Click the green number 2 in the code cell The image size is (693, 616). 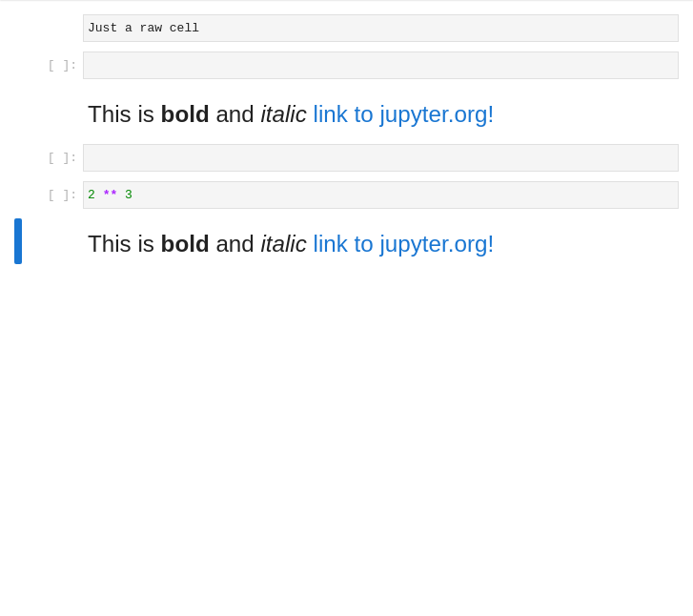[x=92, y=195]
